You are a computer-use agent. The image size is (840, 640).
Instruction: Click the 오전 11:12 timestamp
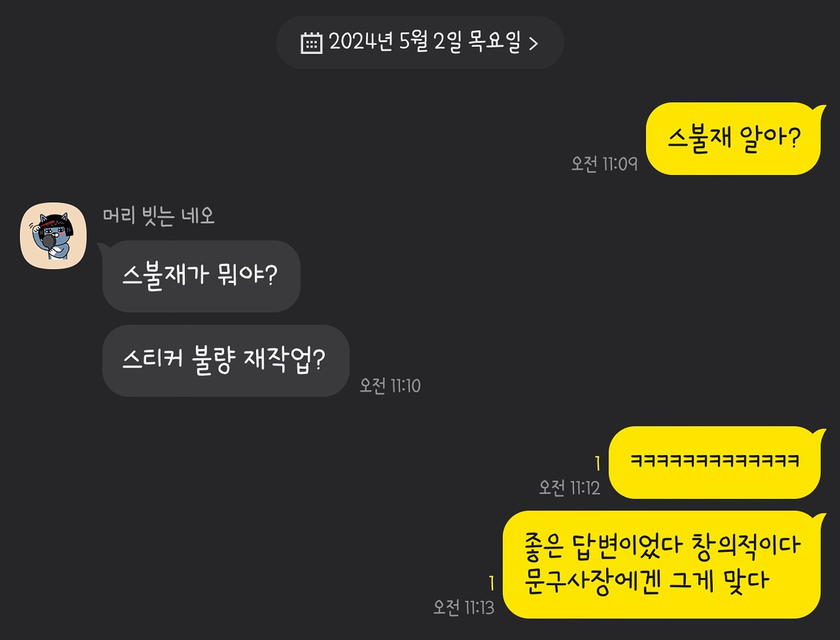click(569, 488)
